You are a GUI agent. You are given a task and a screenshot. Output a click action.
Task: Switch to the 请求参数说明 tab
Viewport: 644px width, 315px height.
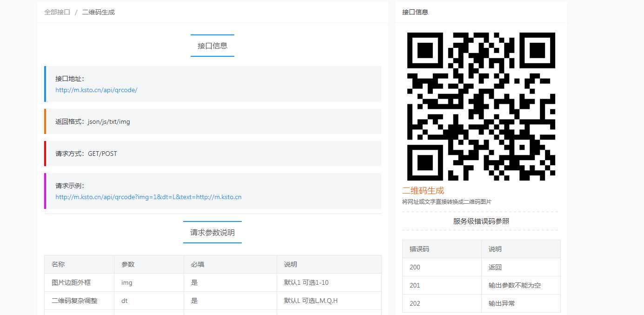(x=212, y=232)
